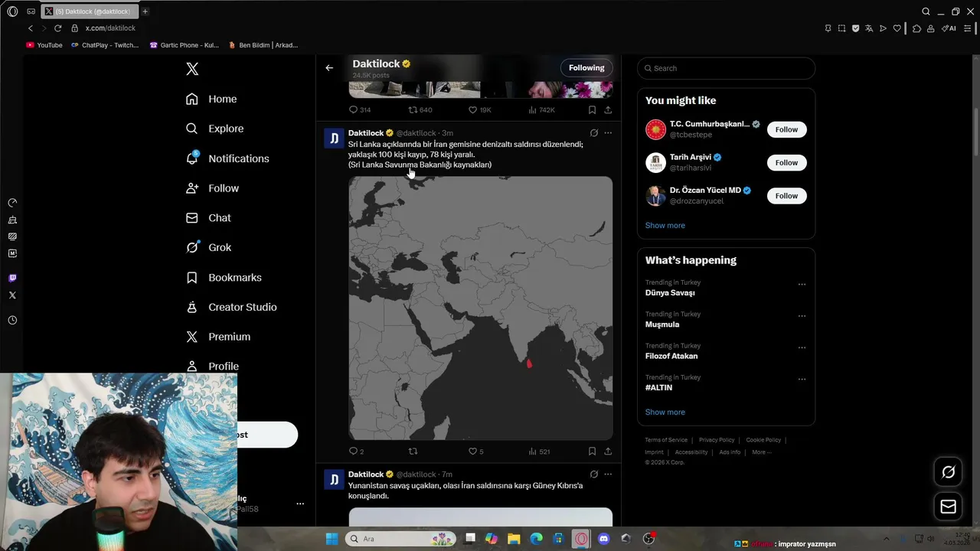Open the Sri Lanka map image
Image resolution: width=980 pixels, height=551 pixels.
(481, 308)
